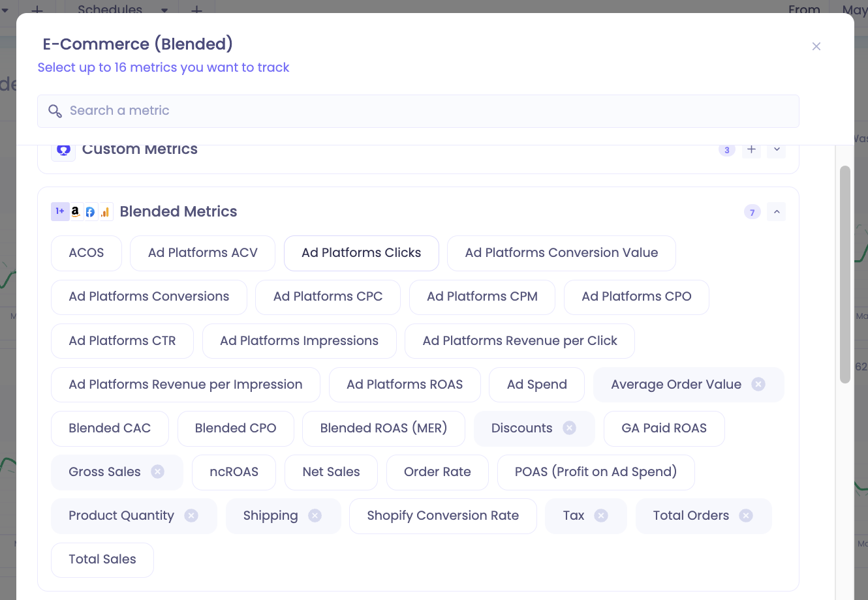Collapse the Blended Metrics section
This screenshot has width=868, height=600.
(x=777, y=212)
